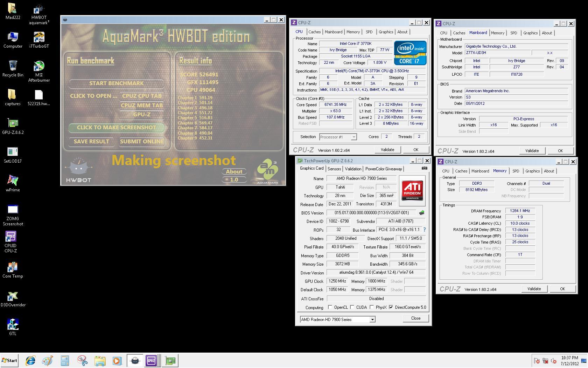Screen dimensions: 588x368
Task: Click the GPU Clock 1250 MHz field
Action: pyautogui.click(x=337, y=281)
